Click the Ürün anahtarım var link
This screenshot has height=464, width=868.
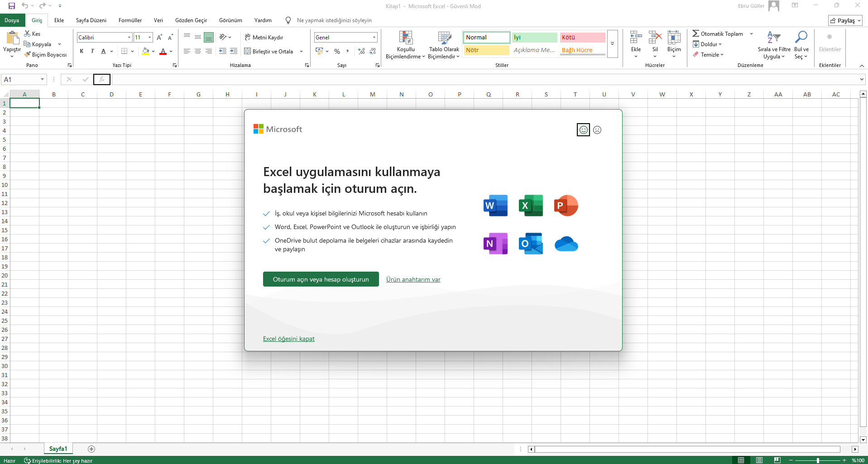click(413, 279)
